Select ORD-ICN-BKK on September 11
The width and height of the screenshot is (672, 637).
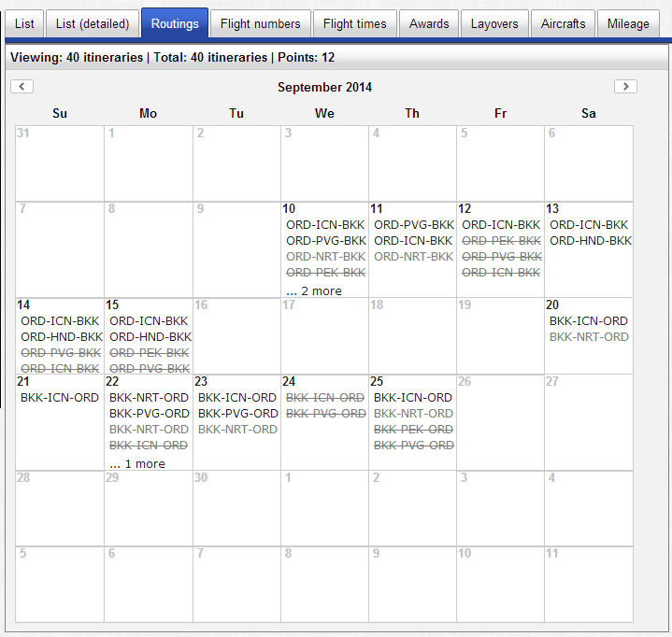click(x=413, y=241)
